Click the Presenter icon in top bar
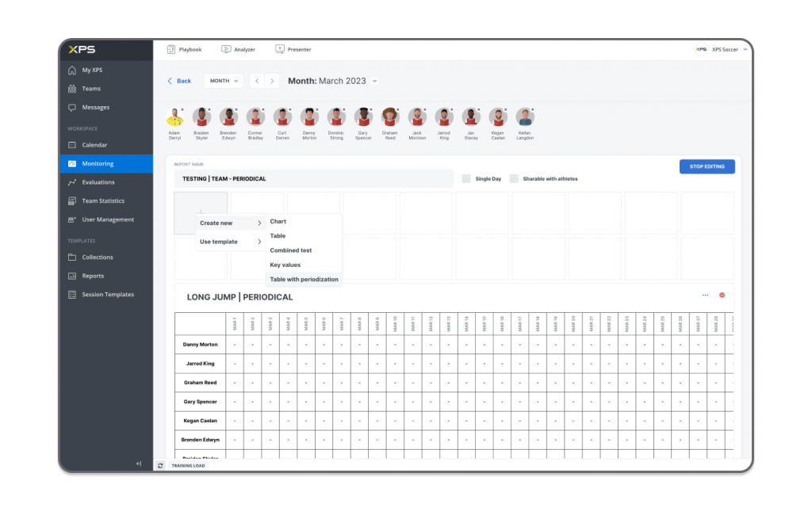This screenshot has height=511, width=812. coord(280,49)
